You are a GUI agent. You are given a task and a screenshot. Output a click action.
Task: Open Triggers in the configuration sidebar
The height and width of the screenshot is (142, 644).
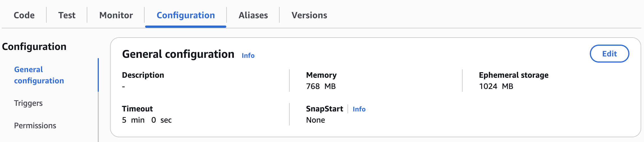point(28,103)
